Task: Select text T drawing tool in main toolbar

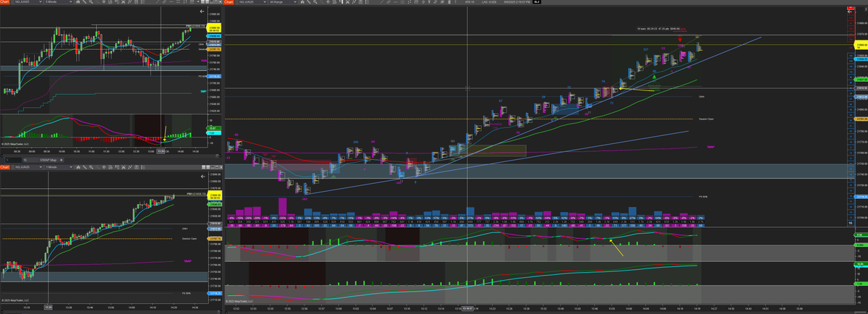Action: [x=430, y=3]
